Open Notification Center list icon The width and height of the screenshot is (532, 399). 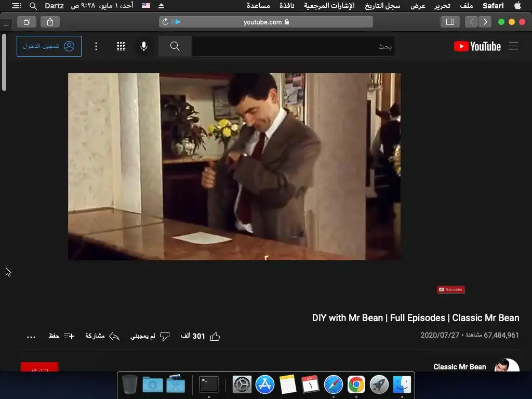click(x=17, y=5)
